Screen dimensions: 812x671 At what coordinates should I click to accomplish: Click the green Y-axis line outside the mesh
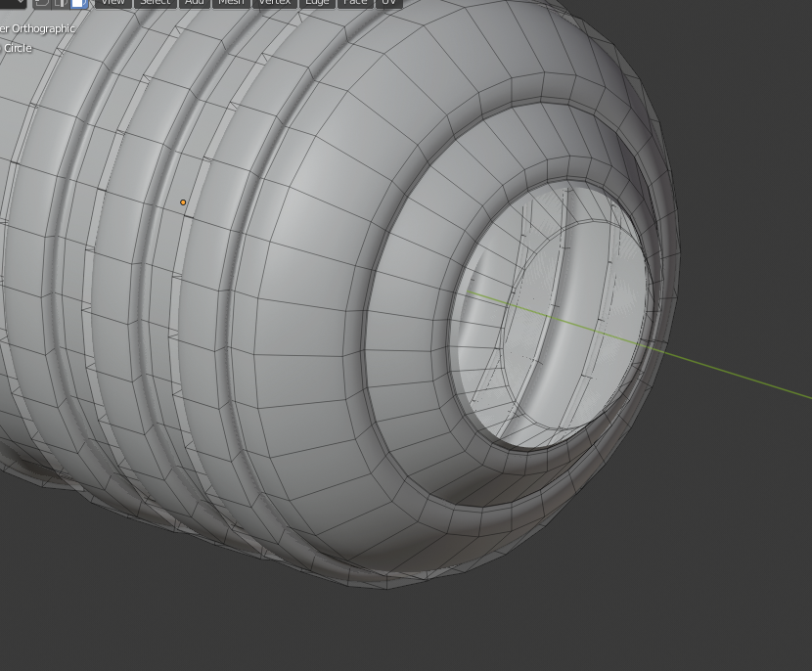744,376
